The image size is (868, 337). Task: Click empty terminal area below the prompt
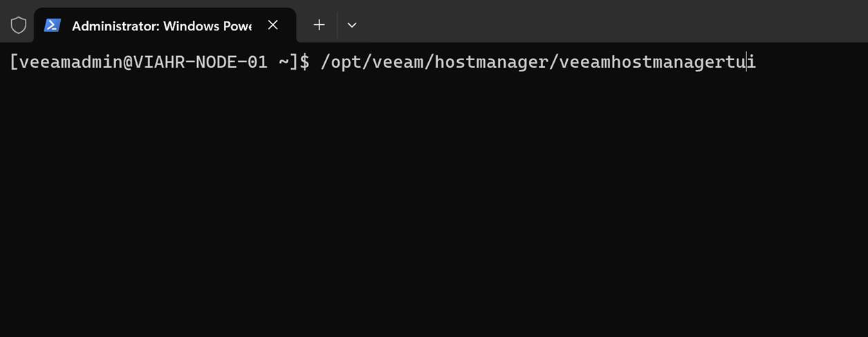[415, 208]
